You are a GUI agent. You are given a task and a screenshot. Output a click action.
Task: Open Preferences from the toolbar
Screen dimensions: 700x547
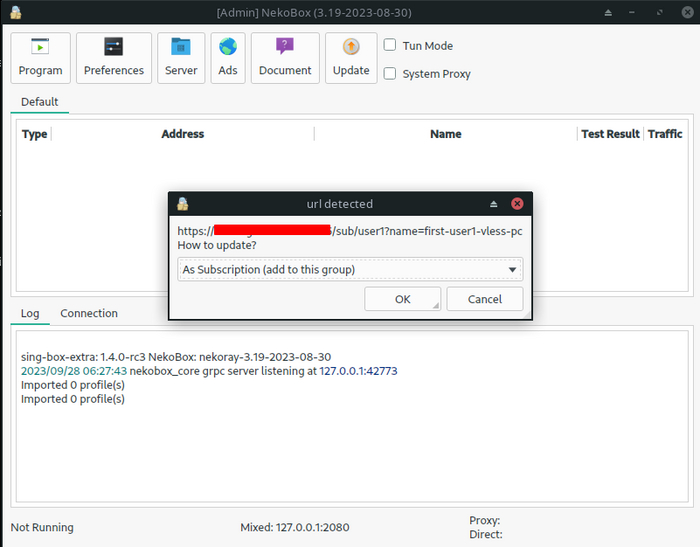[x=114, y=58]
